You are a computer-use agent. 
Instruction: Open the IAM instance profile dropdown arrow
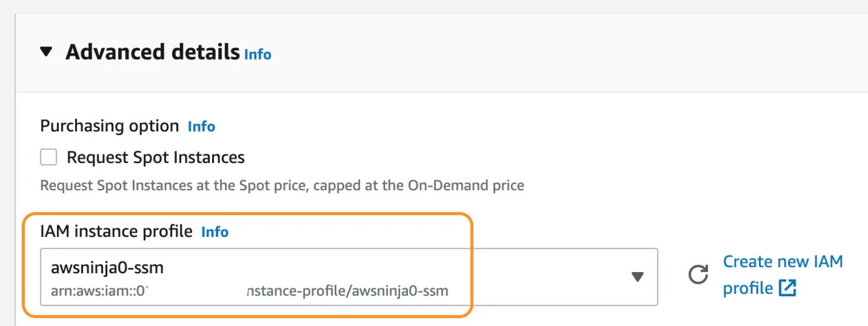tap(637, 277)
